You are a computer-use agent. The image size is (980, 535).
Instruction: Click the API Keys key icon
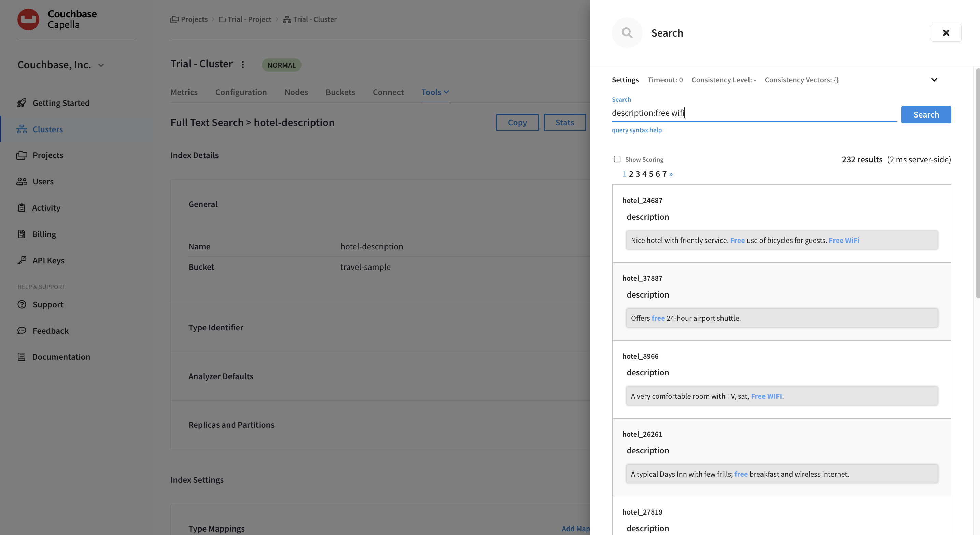(22, 260)
